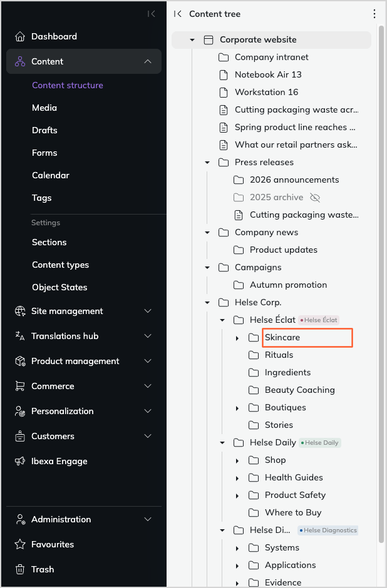
Task: Collapse the Content menu chevron
Action: (148, 61)
